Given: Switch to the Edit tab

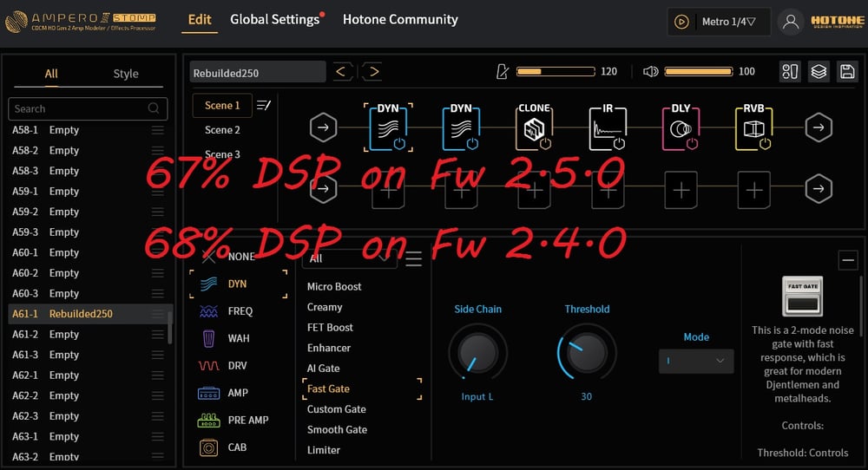Looking at the screenshot, I should (x=200, y=19).
